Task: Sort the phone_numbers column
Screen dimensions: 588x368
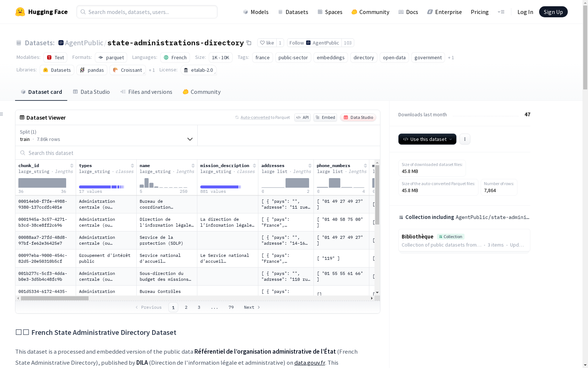Action: pyautogui.click(x=365, y=166)
